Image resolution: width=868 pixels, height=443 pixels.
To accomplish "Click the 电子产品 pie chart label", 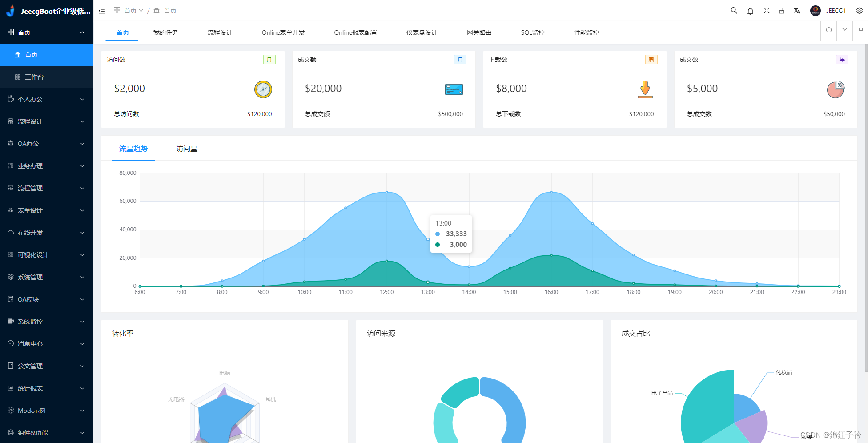I will tap(662, 393).
